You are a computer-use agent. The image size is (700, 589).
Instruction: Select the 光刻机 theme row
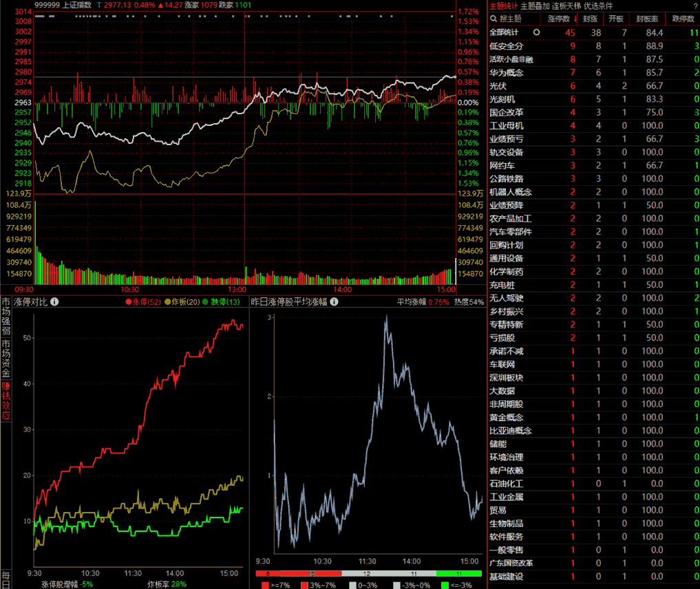(x=594, y=99)
